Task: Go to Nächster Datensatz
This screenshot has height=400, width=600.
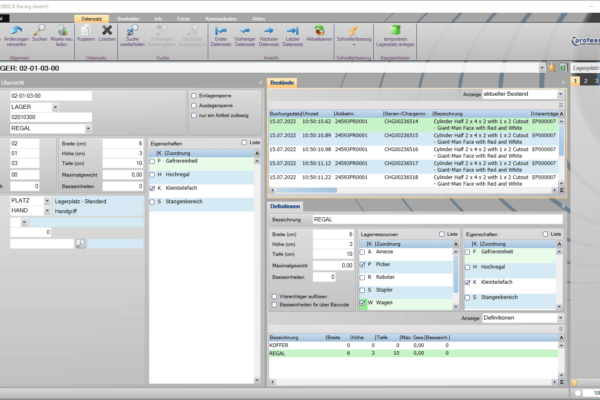Action: pyautogui.click(x=269, y=30)
